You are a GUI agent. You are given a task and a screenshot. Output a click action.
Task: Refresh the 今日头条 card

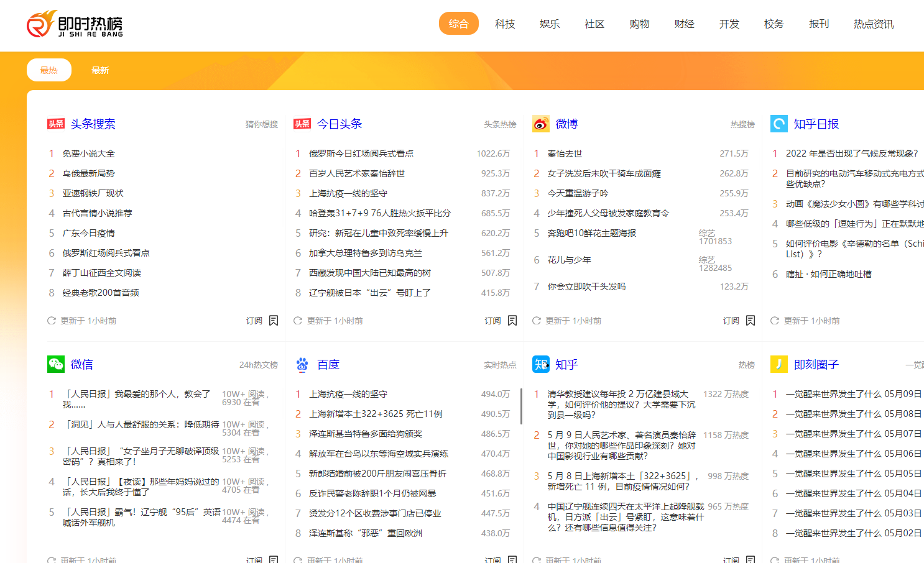click(298, 321)
